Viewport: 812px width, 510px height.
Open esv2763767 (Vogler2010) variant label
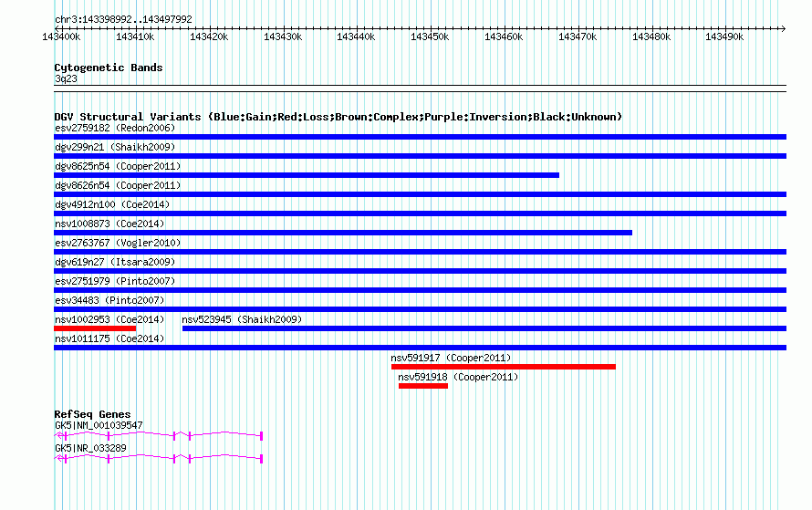click(118, 243)
